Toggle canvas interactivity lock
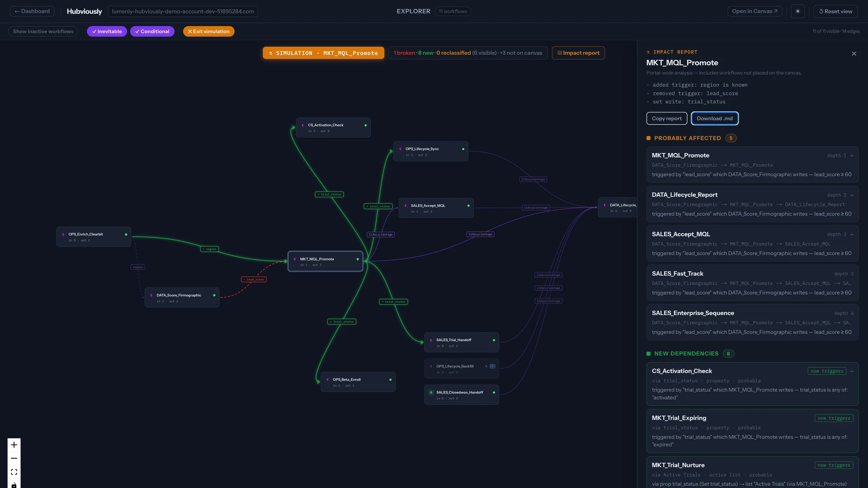Viewport: 868px width, 488px height. coord(14,484)
